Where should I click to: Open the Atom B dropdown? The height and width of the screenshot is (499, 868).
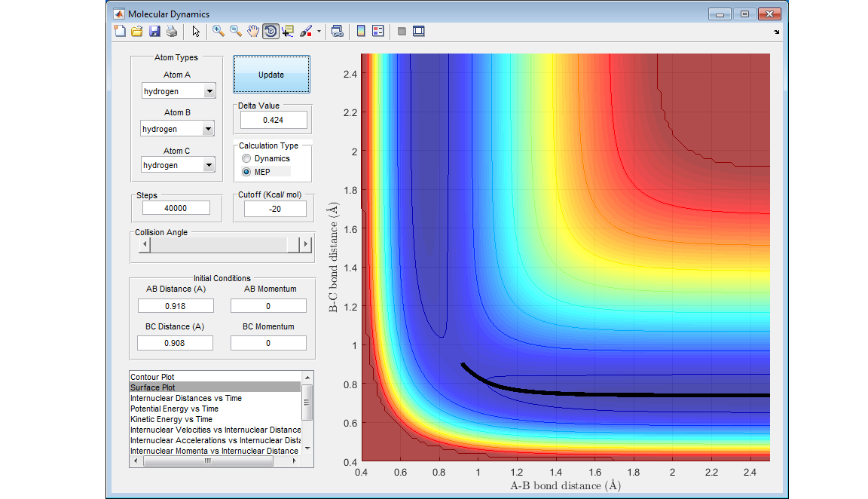(x=208, y=129)
